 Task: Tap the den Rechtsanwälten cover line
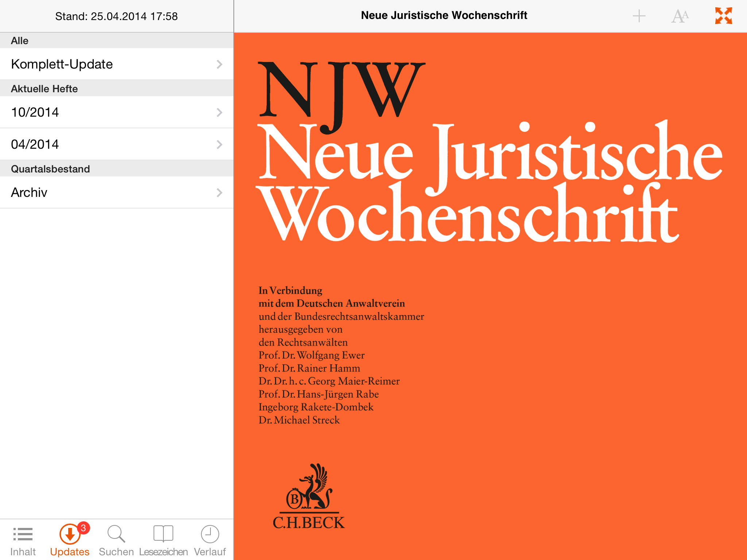(303, 342)
